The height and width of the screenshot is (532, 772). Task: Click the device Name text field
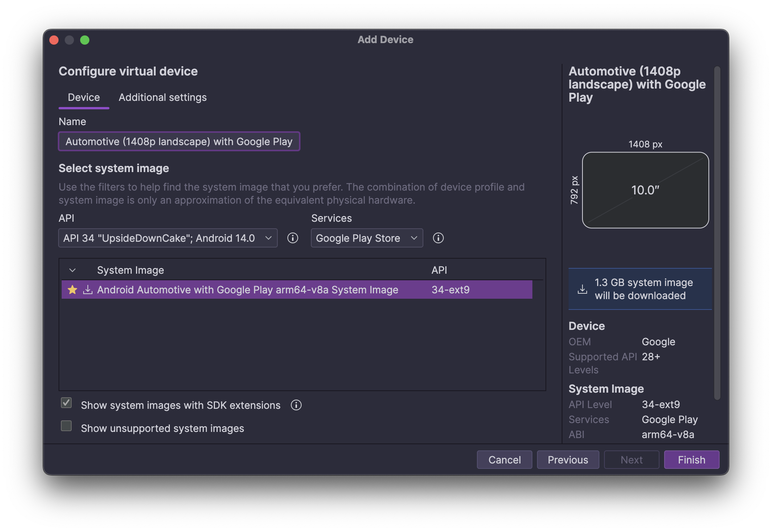179,142
